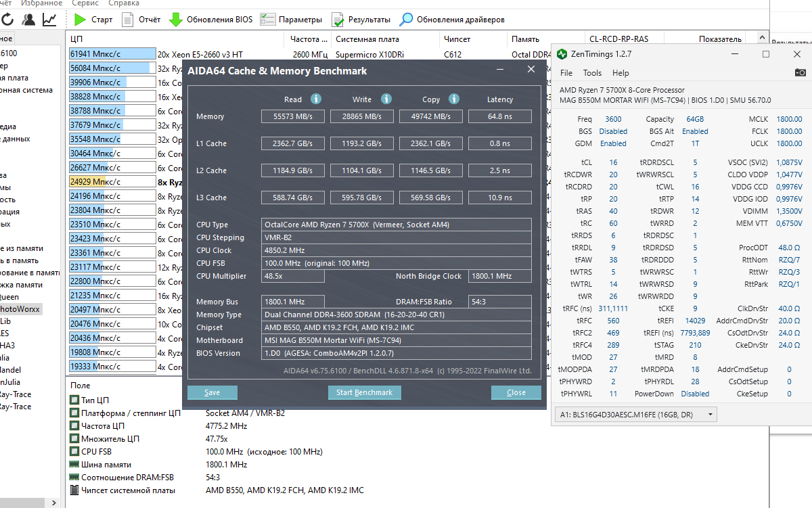The image size is (812, 508).
Task: Select the PhotoWorxx benchmark in sidebar
Action: (x=20, y=309)
